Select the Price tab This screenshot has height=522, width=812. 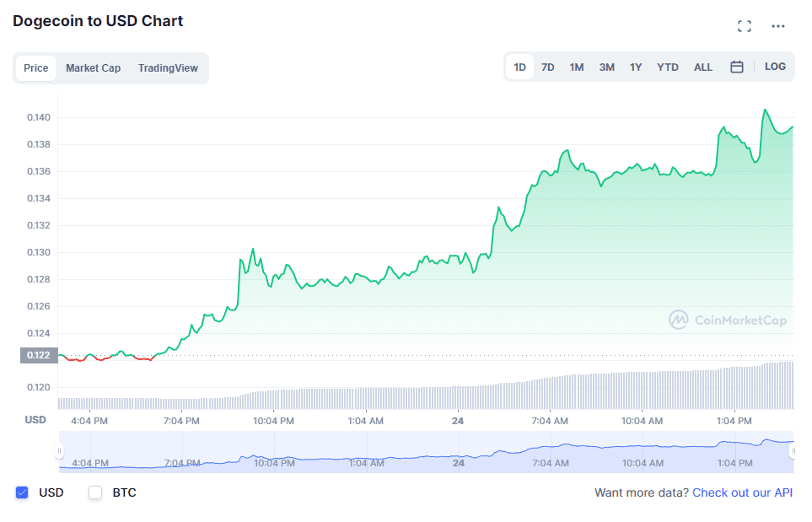[36, 68]
